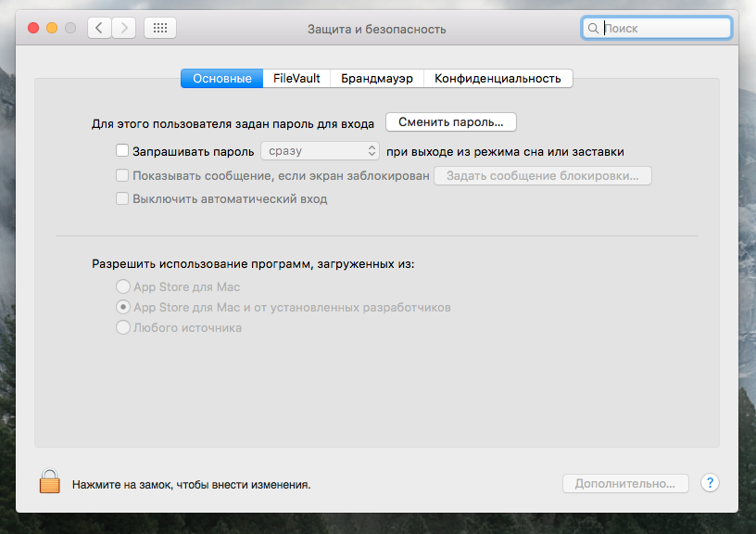Screen dimensions: 756x534
Task: Go back with the left chevron button
Action: click(99, 28)
